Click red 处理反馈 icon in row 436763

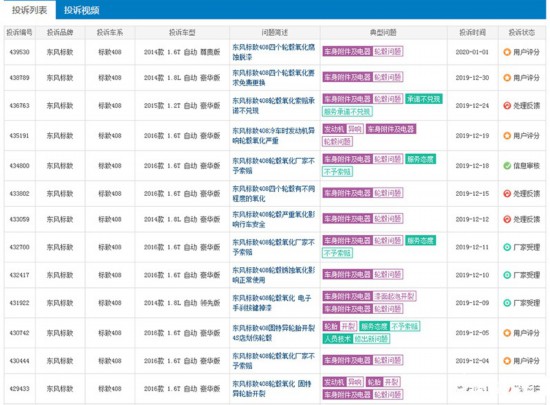(x=507, y=106)
